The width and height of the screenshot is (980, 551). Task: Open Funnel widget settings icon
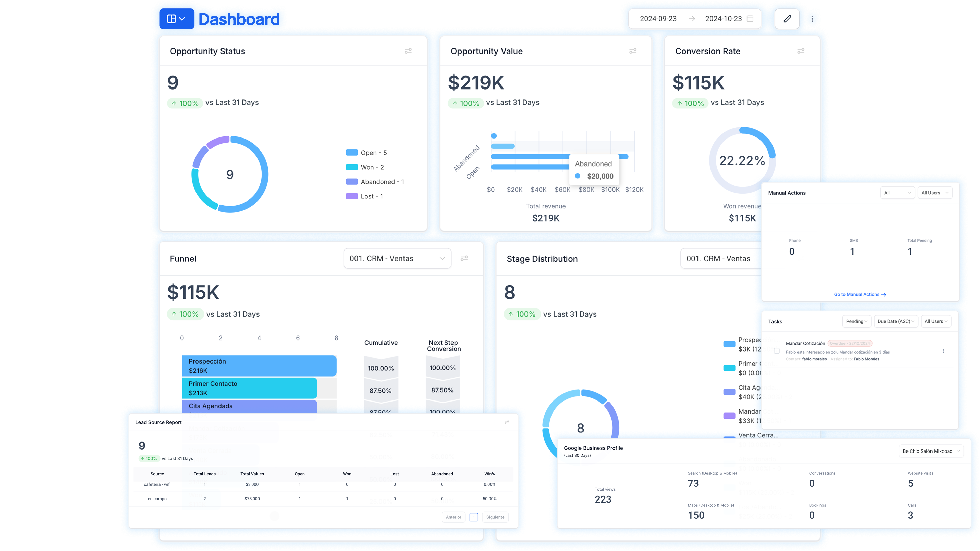(x=464, y=259)
